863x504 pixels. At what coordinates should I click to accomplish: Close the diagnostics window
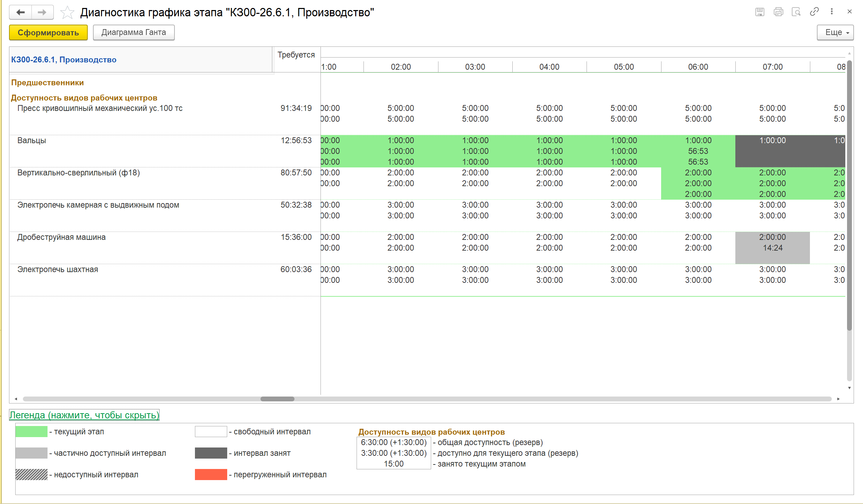(x=849, y=12)
